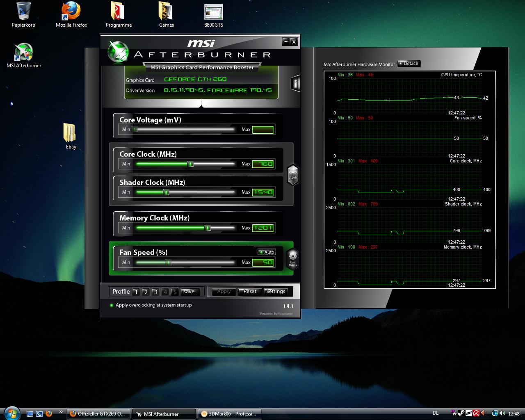Switch to 3DMark06 taskbar window

(x=229, y=414)
